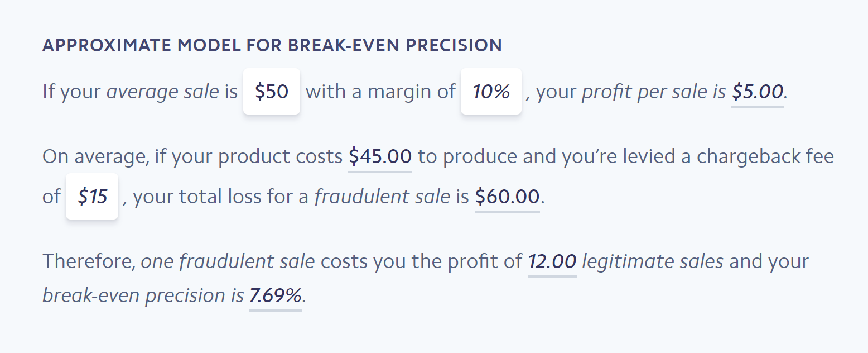Screen dimensions: 868x353
Task: Focus the margin percentage field
Action: (x=490, y=92)
